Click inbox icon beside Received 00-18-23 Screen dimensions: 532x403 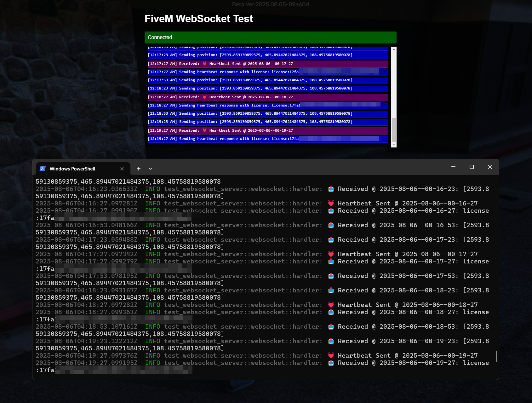[x=331, y=291]
